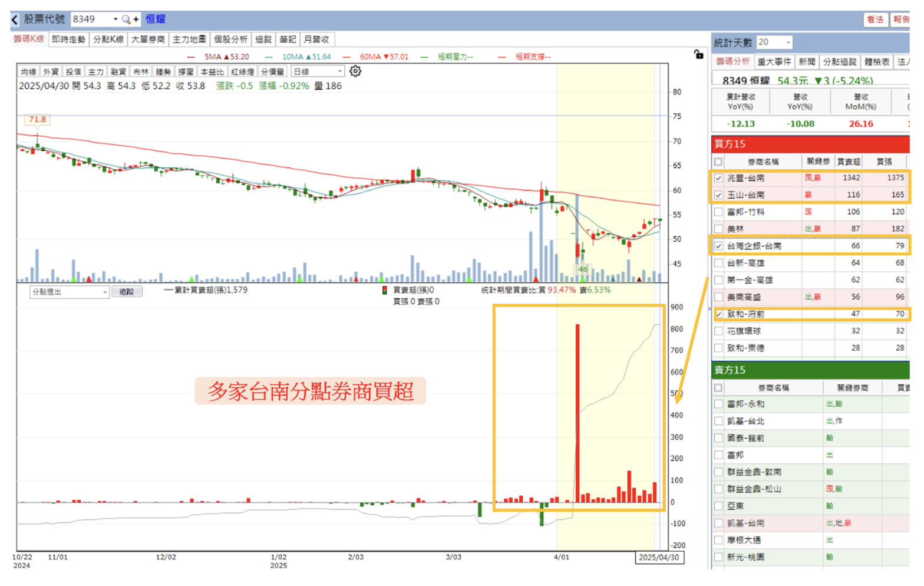Check 美林 broker checkbox
This screenshot has width=924, height=586.
pyautogui.click(x=718, y=229)
